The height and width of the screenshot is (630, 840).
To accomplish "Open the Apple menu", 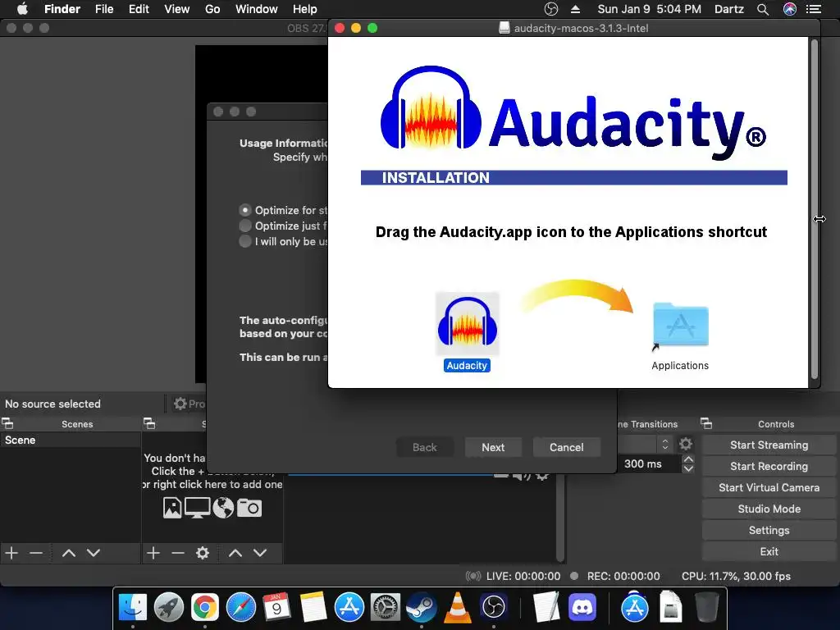I will tap(22, 9).
